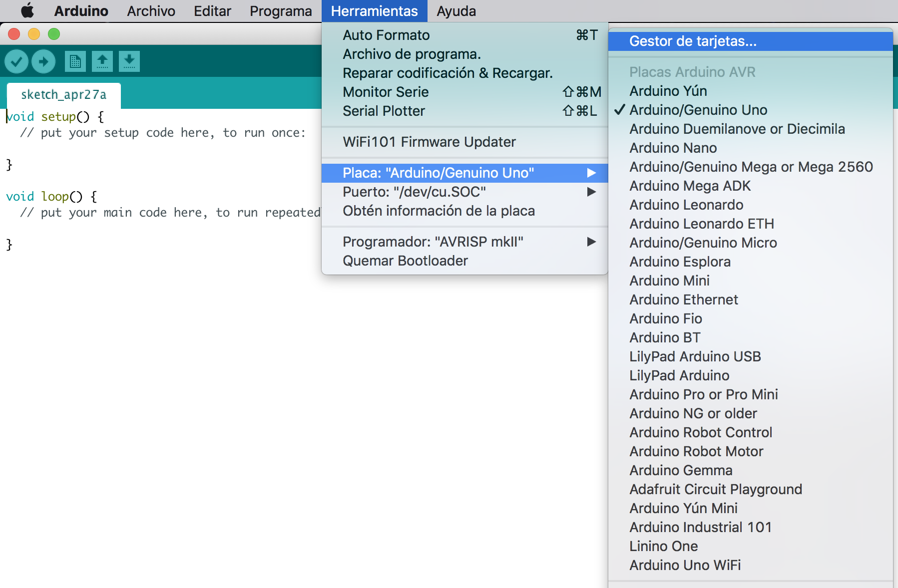Select Arduino Nano board

(751, 148)
